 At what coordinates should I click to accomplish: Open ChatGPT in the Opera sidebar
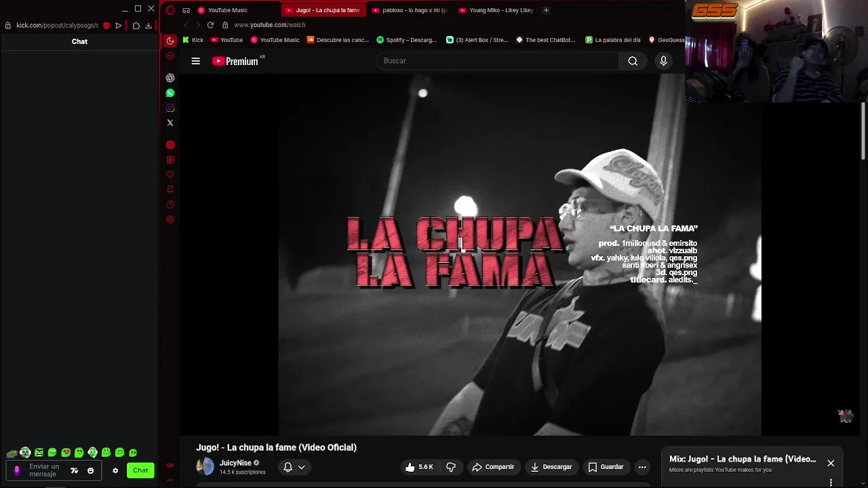click(x=170, y=78)
